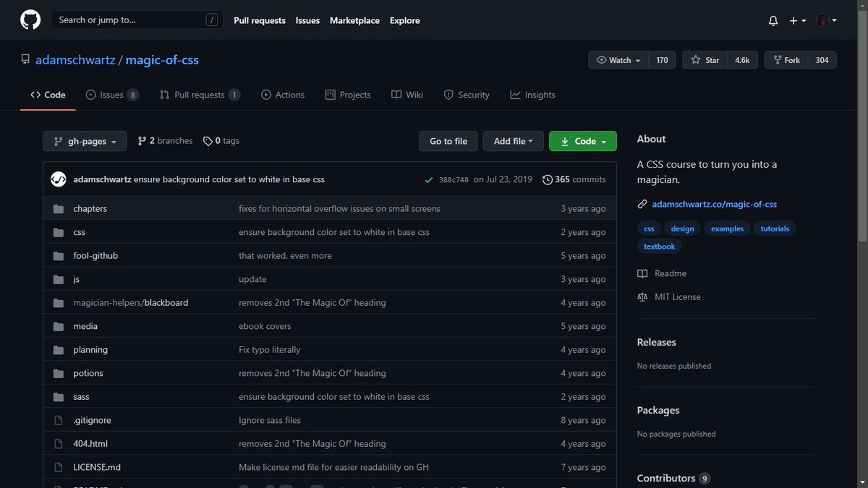The width and height of the screenshot is (868, 488).
Task: Open the LICENSE.md file
Action: pyautogui.click(x=97, y=467)
